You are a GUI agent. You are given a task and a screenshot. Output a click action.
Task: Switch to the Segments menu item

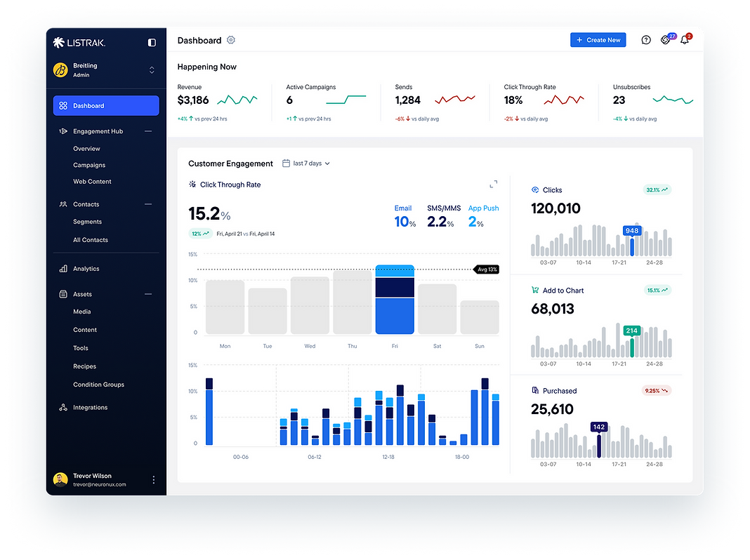pos(89,222)
